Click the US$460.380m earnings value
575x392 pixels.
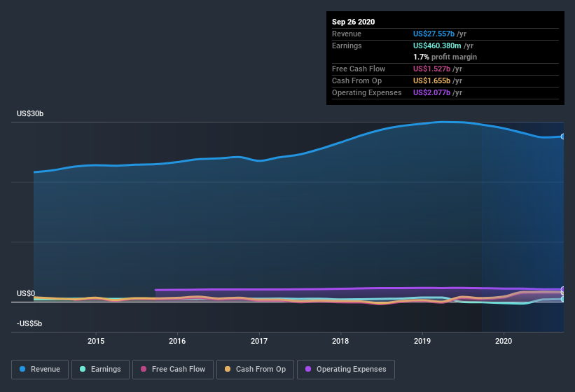[x=437, y=45]
